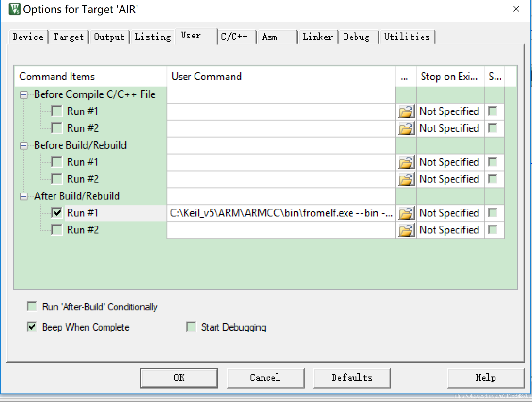532x402 pixels.
Task: Switch to the Debug tab
Action: [x=358, y=37]
